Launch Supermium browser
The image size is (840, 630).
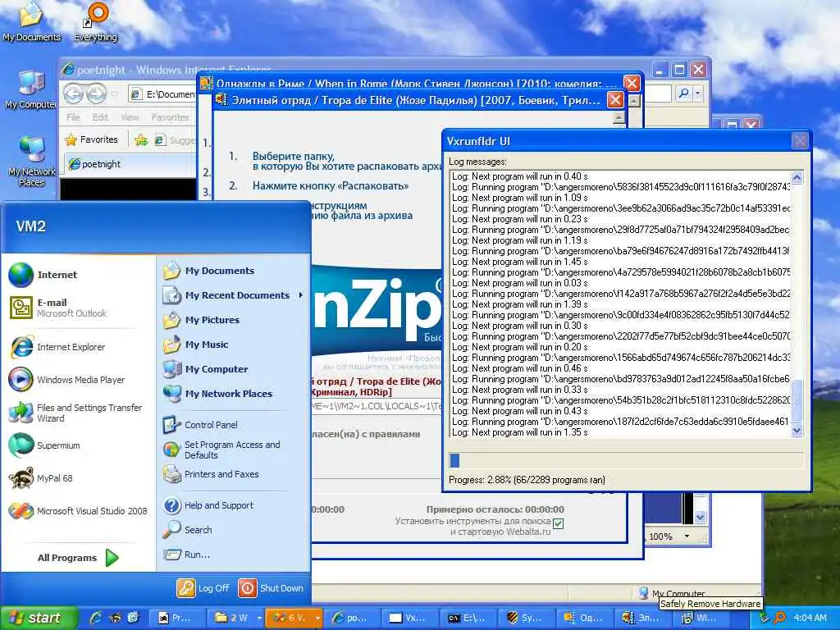coord(44,445)
